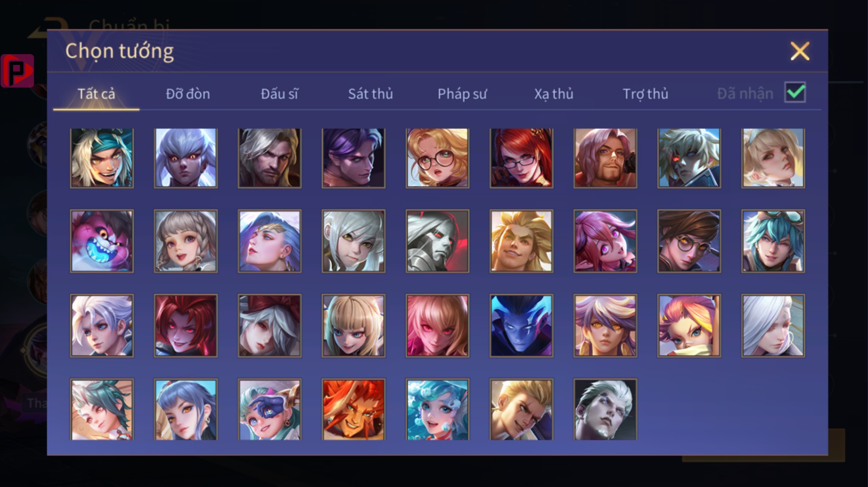Click the red P recorder icon
The width and height of the screenshot is (868, 487).
click(17, 70)
